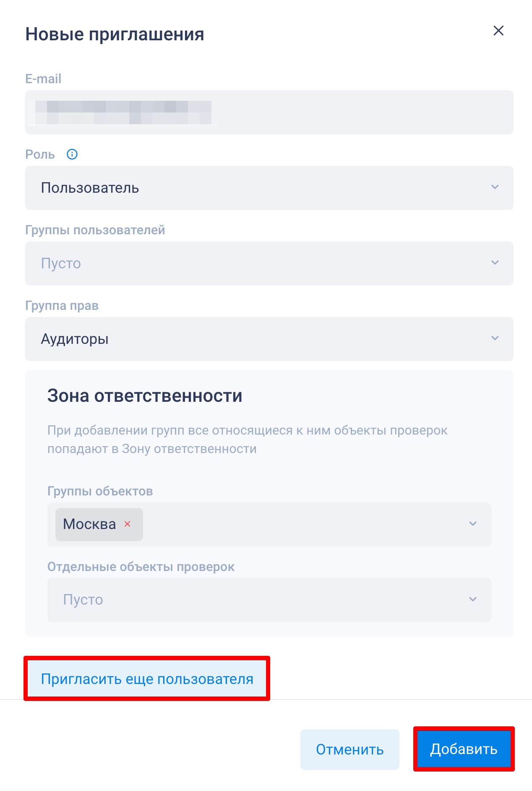The width and height of the screenshot is (532, 791).
Task: Remove the Москва tag with its red cross
Action: pos(128,524)
